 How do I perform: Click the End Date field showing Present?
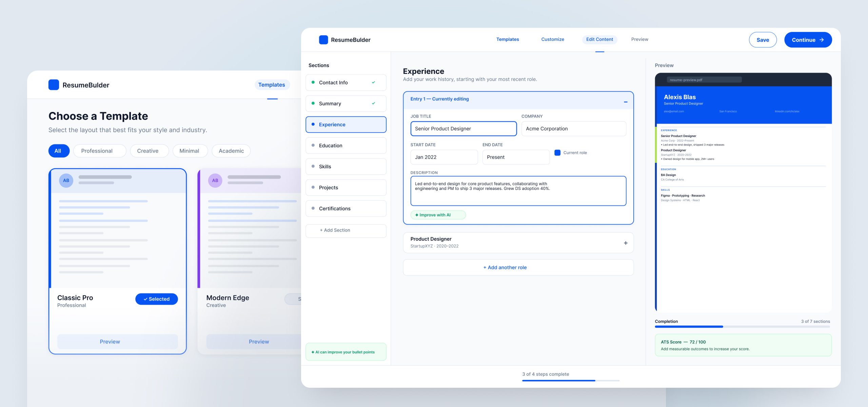coord(516,157)
